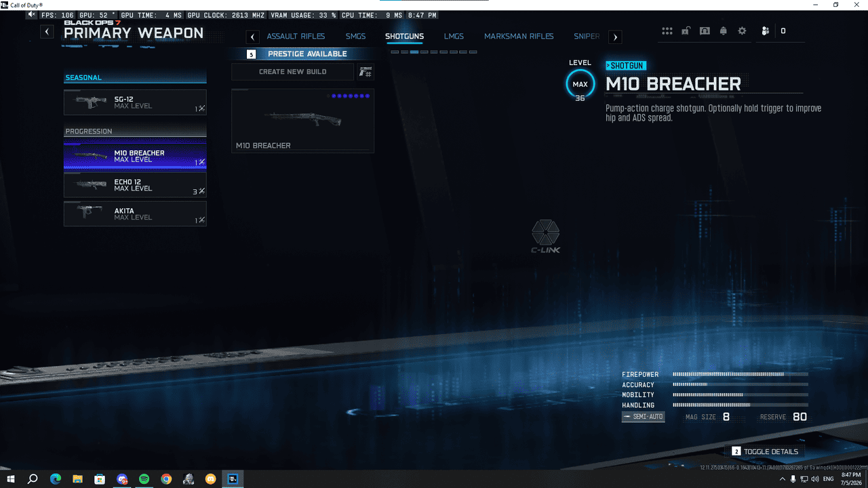
Task: Collapse the PROGRESSION section header
Action: click(x=135, y=131)
